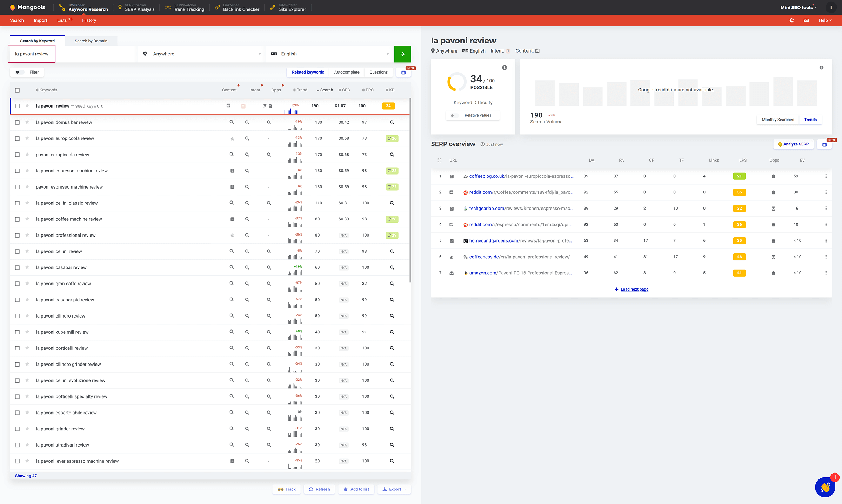Check la pavoni professional review checkbox
This screenshot has width=842, height=504.
17,235
